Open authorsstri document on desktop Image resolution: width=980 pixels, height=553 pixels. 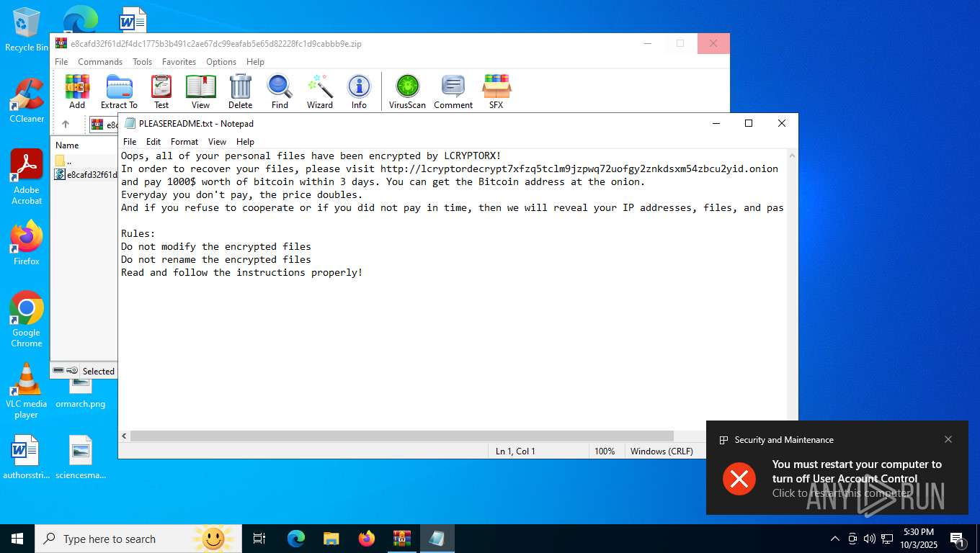tap(27, 457)
